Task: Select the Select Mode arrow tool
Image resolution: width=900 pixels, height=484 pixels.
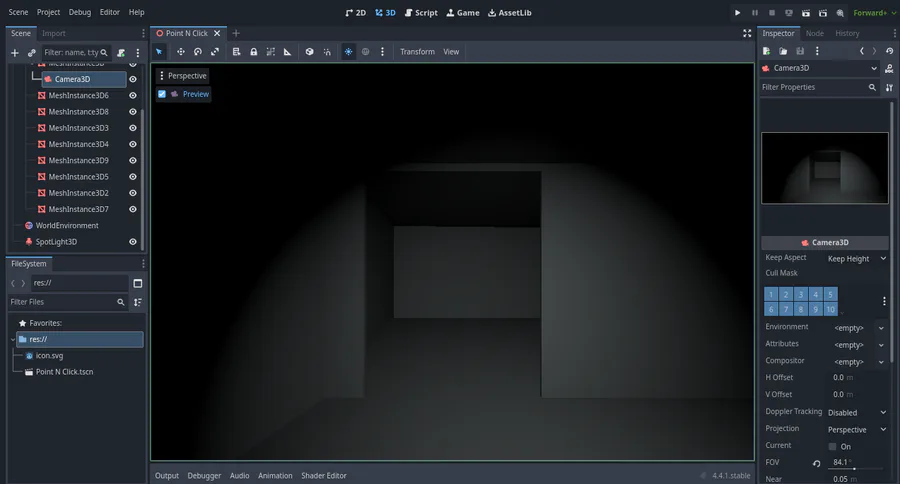Action: coord(159,52)
